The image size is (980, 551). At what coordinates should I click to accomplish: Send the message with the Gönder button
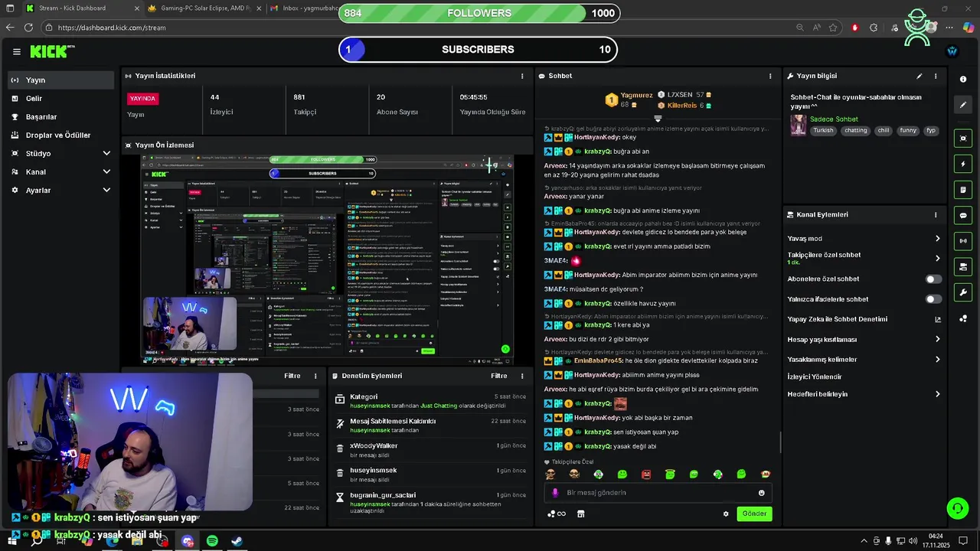tap(754, 514)
